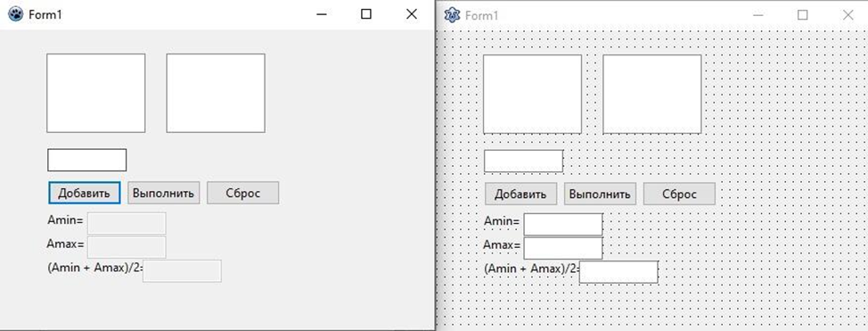Select the edit field above Добавить in designer
This screenshot has width=868, height=331.
coord(524,161)
